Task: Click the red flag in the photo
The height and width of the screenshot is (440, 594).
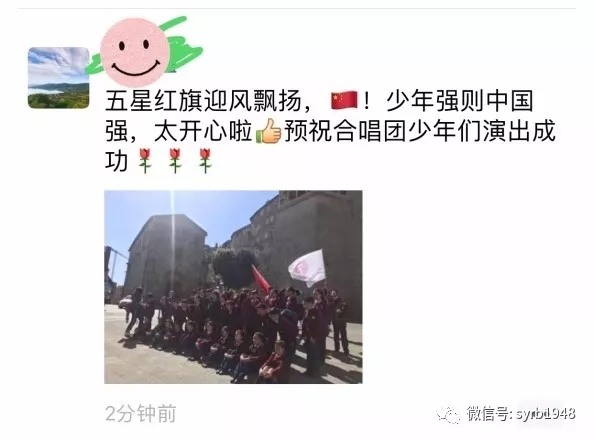Action: (261, 279)
